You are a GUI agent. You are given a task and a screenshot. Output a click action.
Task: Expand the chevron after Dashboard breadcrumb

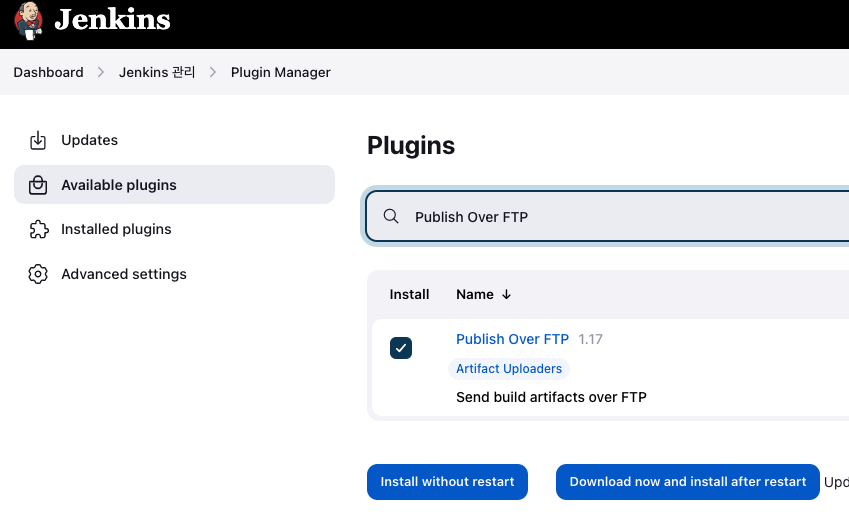[x=101, y=72]
